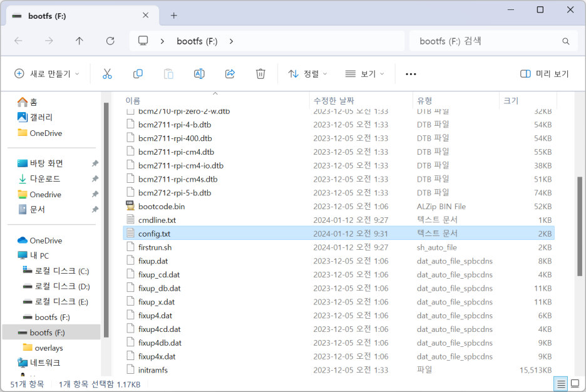
Task: Click the Copy icon in toolbar
Action: (138, 74)
